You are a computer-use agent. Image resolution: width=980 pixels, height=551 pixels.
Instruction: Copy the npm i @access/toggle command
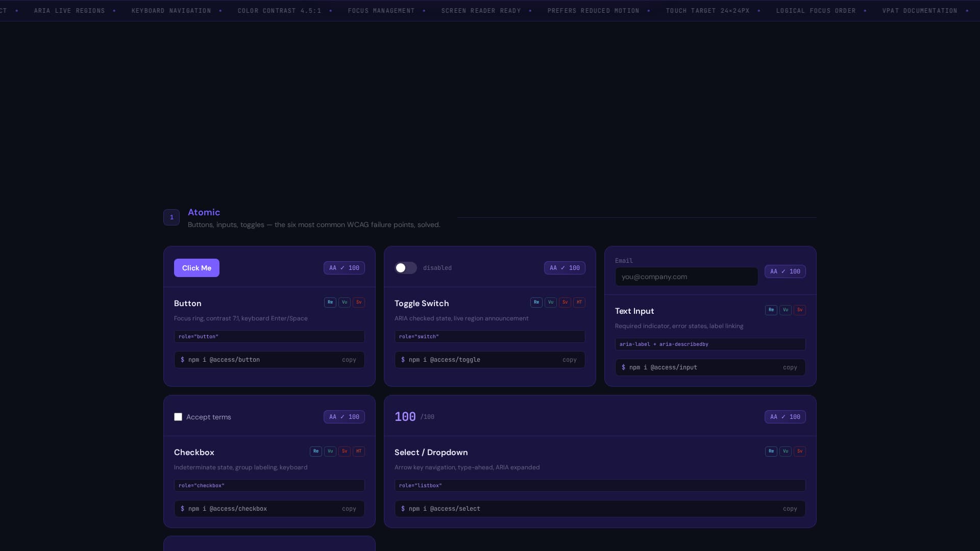click(x=569, y=360)
